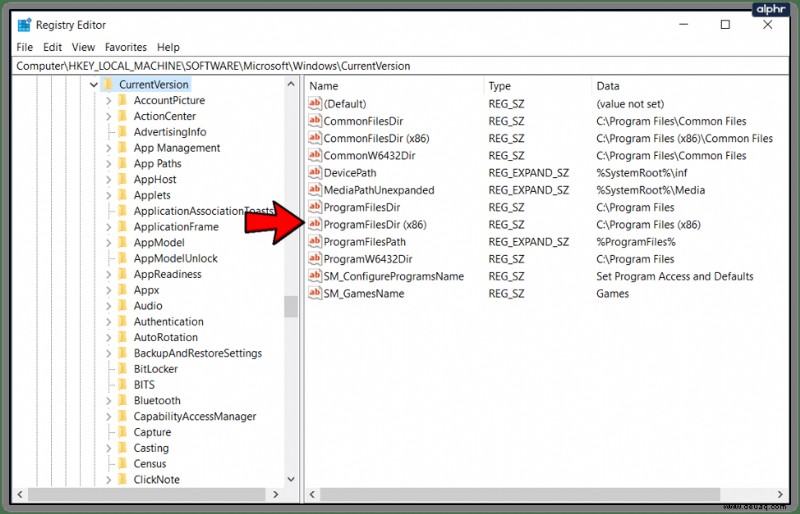The height and width of the screenshot is (514, 800).
Task: Expand the App Management key
Action: [108, 148]
